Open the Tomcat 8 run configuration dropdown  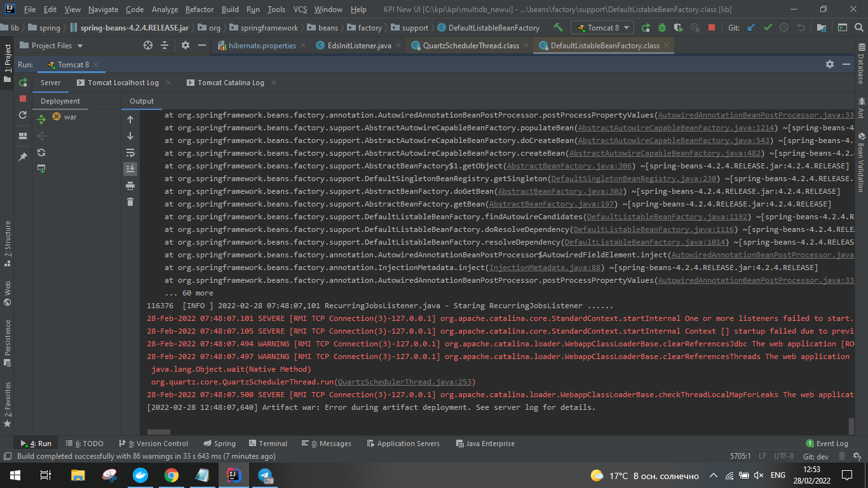tap(602, 28)
